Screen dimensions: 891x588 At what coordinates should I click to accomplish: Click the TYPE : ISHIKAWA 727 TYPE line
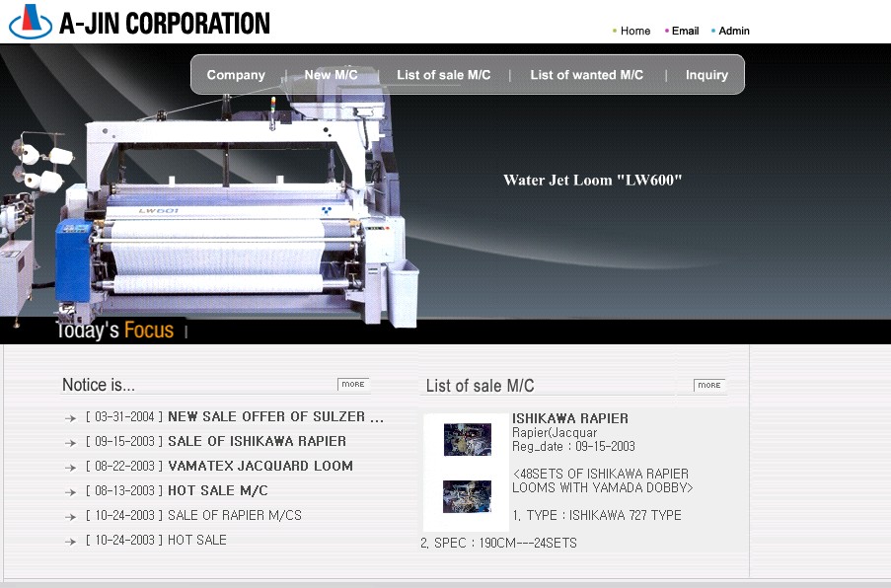pos(597,515)
